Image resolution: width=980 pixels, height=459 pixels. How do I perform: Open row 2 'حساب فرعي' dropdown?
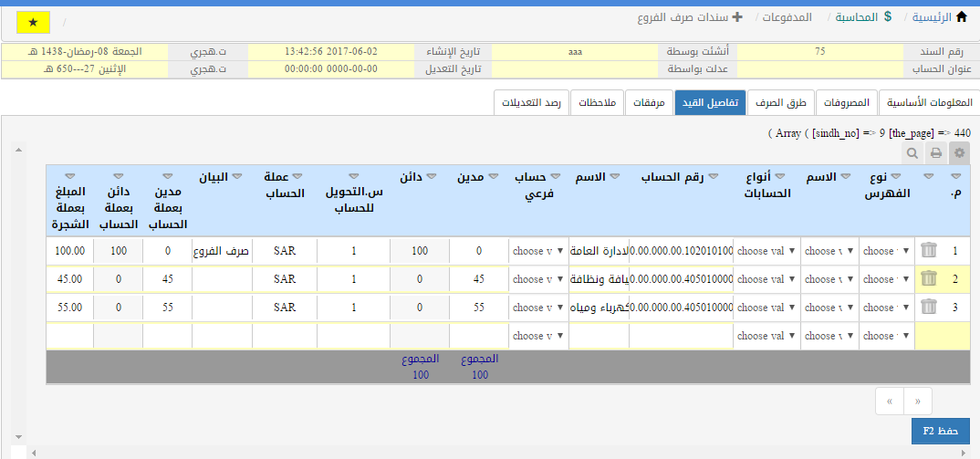[538, 279]
